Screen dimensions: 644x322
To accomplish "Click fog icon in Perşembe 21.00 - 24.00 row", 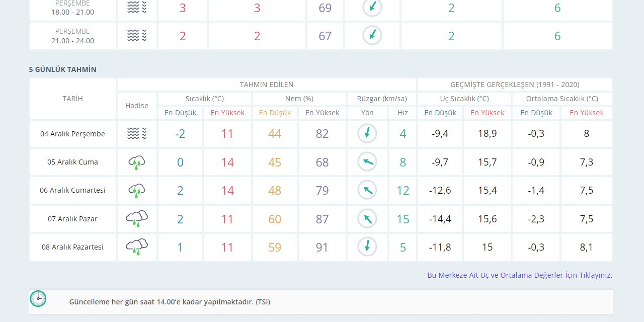I will point(136,35).
